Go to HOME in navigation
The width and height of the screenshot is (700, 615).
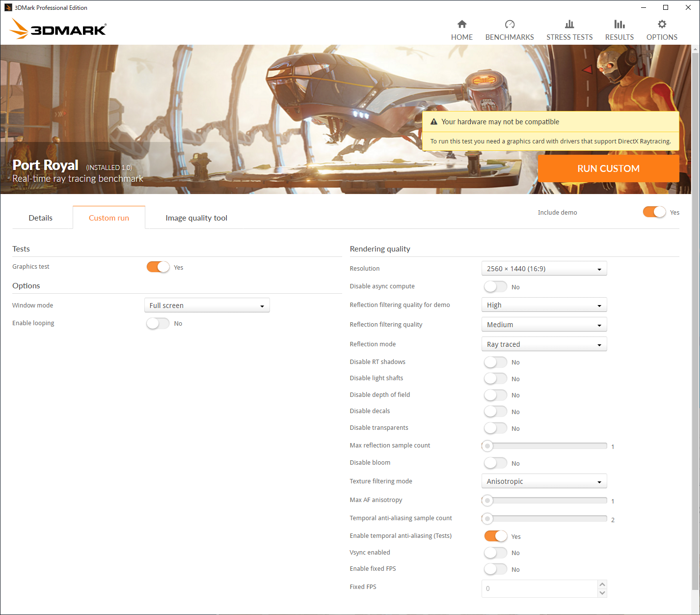pyautogui.click(x=462, y=37)
